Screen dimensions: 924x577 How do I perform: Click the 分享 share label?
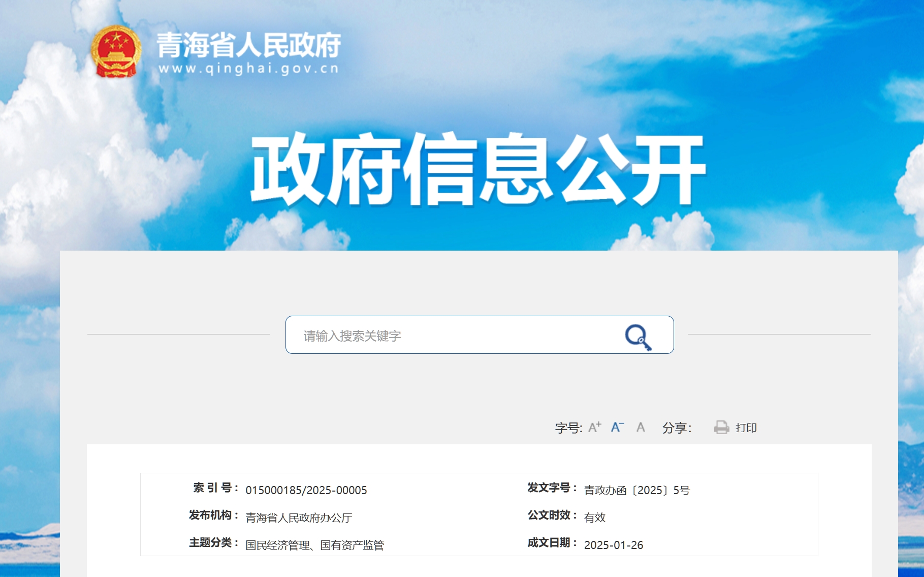676,428
